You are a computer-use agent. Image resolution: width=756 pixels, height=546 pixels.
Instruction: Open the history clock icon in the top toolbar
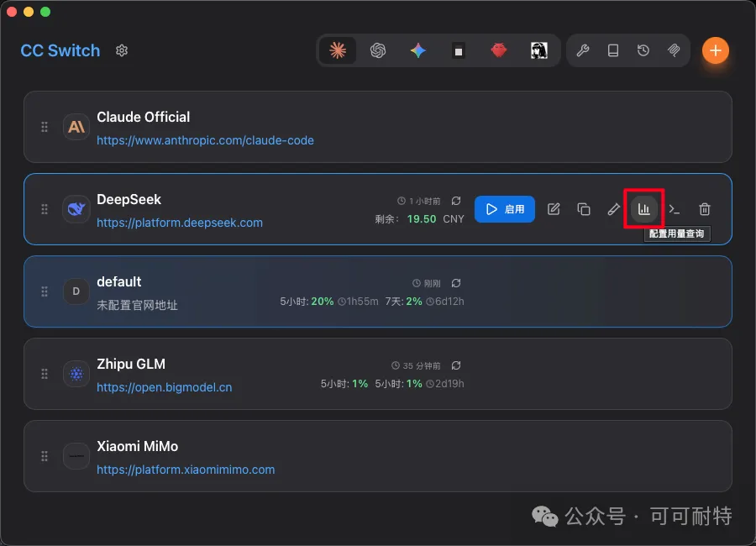click(643, 50)
